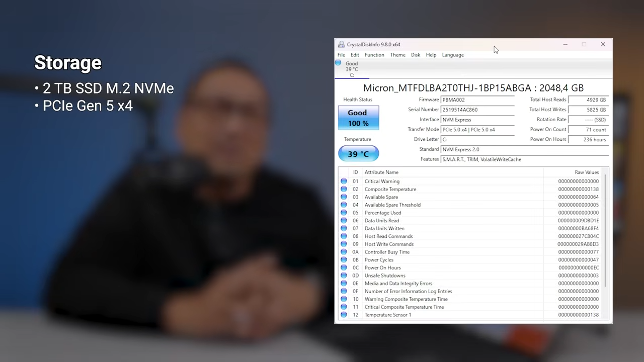
Task: Click status icon for Critical Warning row
Action: 344,181
